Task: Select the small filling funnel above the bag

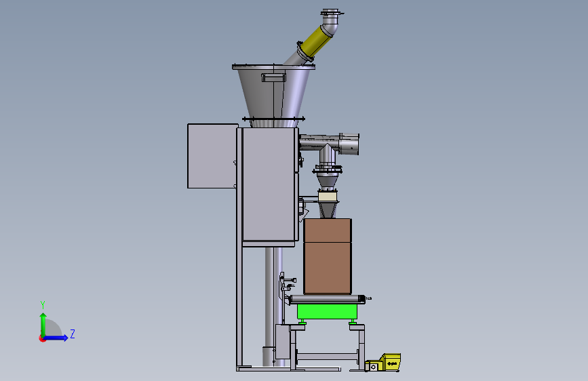Action: (328, 209)
